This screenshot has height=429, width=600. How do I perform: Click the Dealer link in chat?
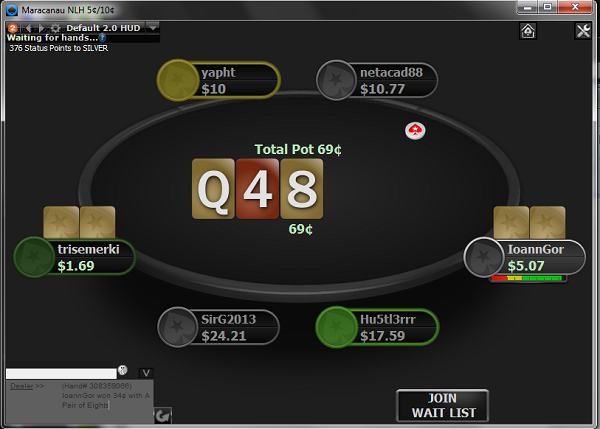click(x=22, y=386)
